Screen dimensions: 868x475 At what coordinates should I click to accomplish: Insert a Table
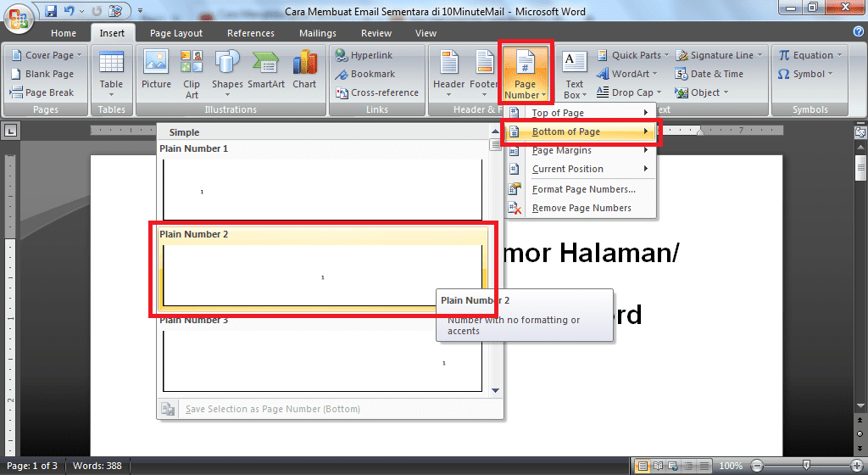click(111, 75)
